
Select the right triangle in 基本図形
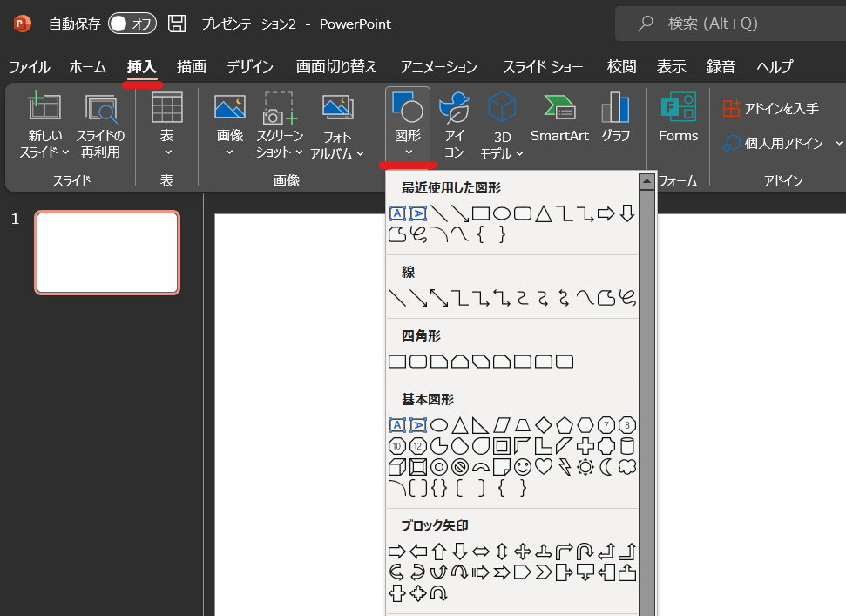481,425
